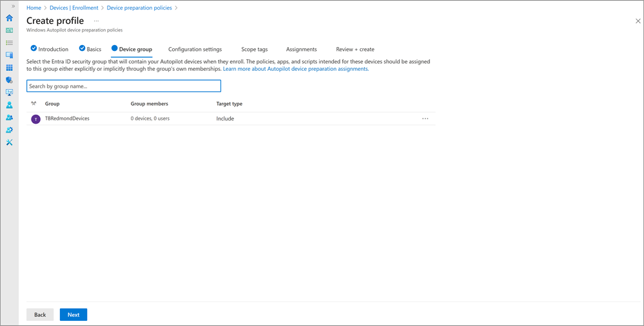Click Device preparation policies breadcrumb
This screenshot has width=644, height=326.
coord(139,8)
